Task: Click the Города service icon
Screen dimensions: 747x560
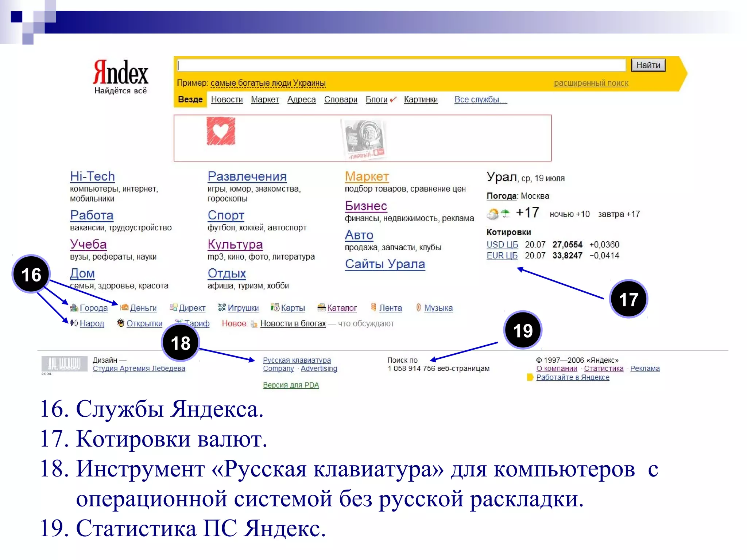Action: (x=74, y=308)
